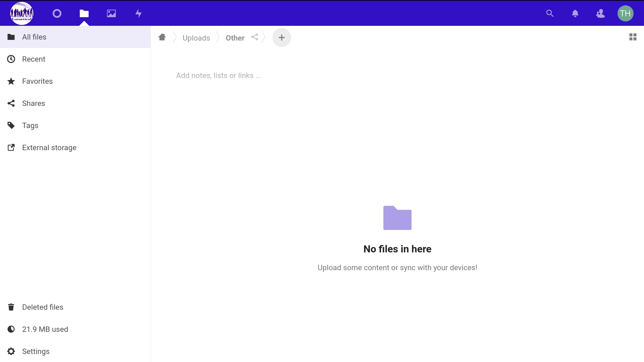Open the notifications bell
The image size is (644, 362).
coord(575,13)
